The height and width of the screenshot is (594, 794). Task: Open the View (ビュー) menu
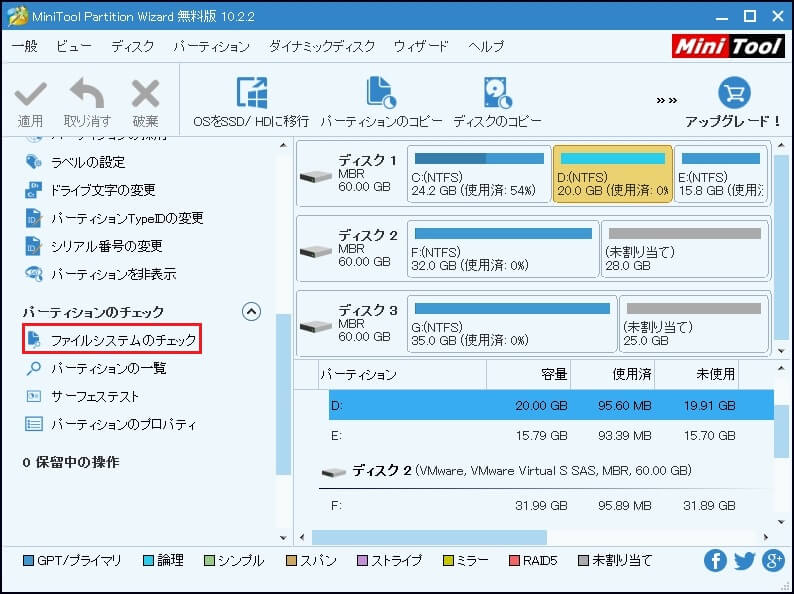[73, 46]
